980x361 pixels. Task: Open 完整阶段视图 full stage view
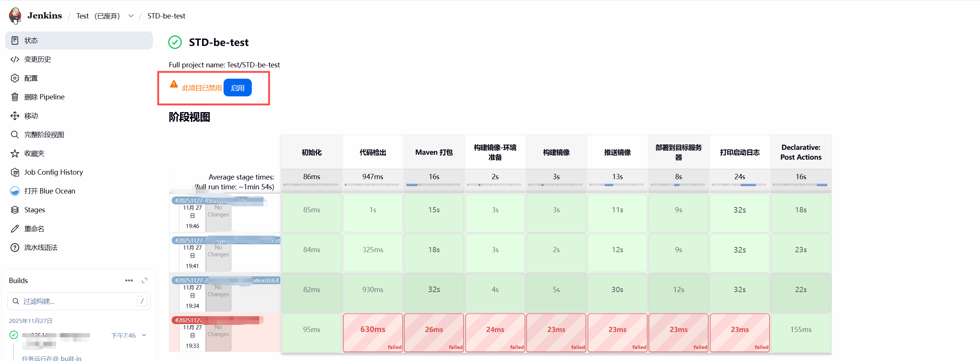[x=44, y=135]
